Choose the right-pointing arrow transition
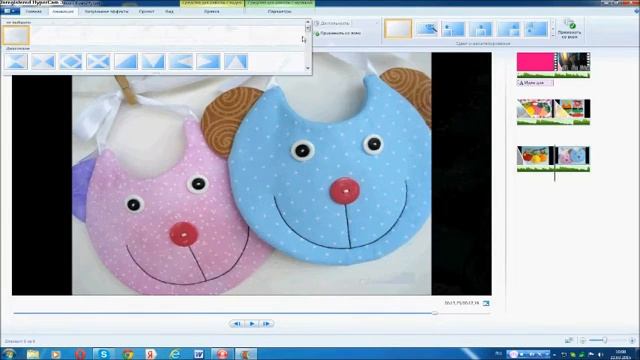This screenshot has width=640, height=360. coord(208,62)
